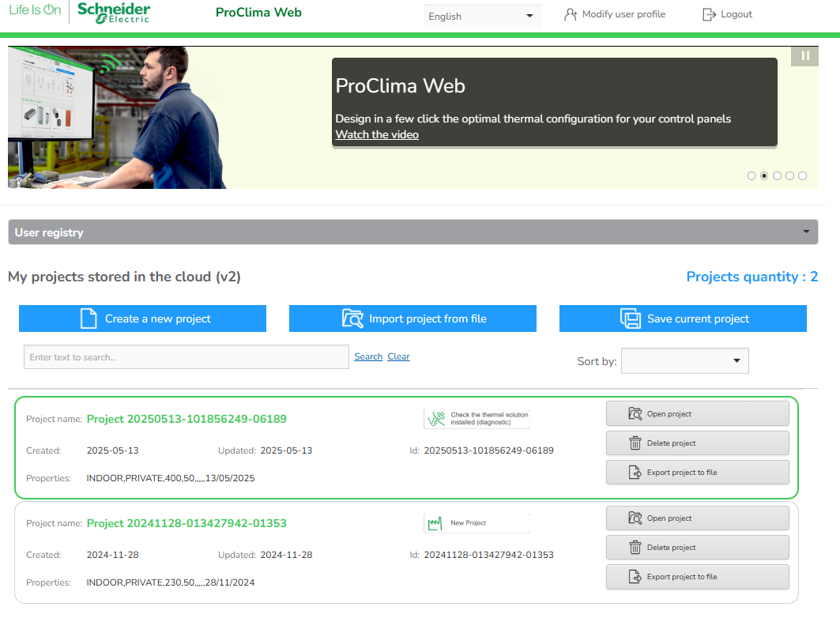Click the Delete project button for Project 20250513-101856249-06189

click(698, 443)
